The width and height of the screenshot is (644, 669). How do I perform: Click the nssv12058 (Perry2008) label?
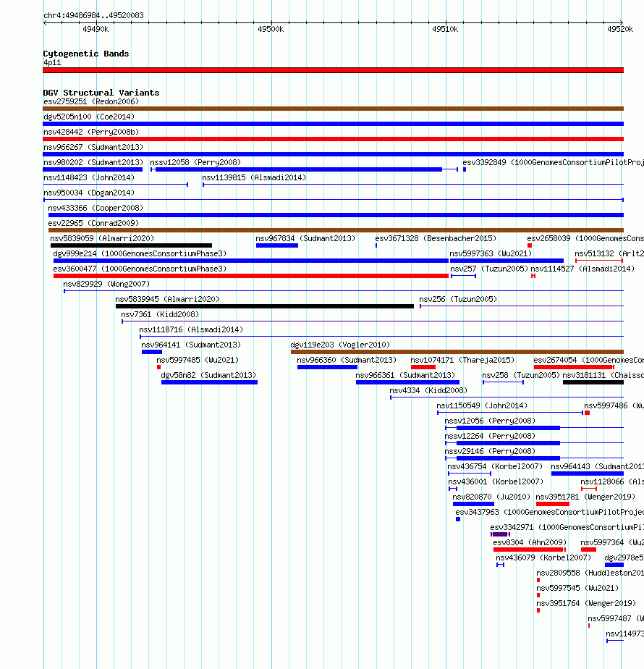[x=195, y=162]
